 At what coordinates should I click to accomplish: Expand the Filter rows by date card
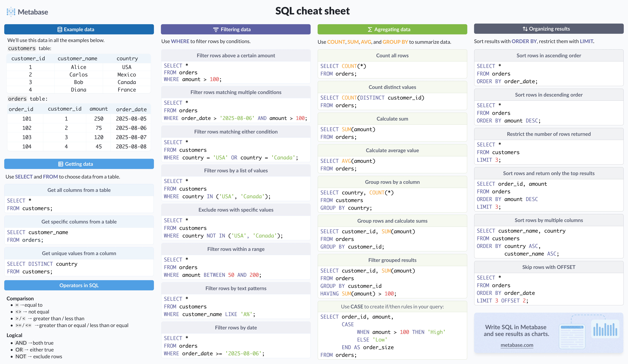pyautogui.click(x=236, y=327)
